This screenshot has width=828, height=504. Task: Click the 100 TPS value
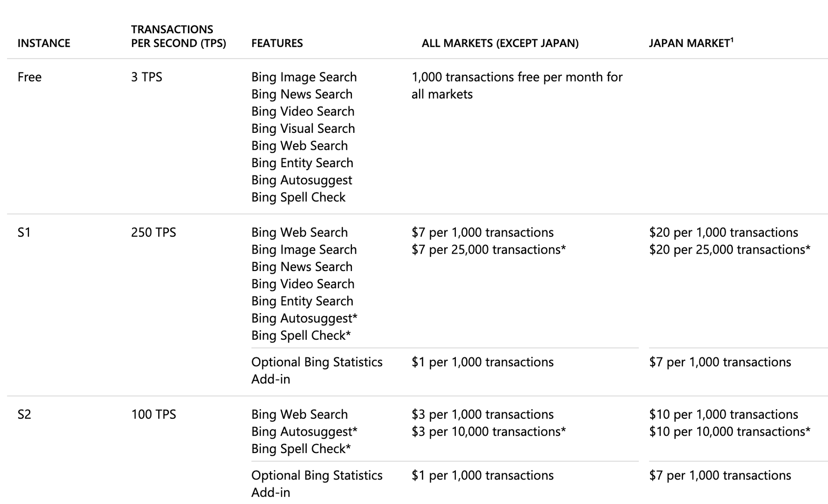[x=153, y=414]
